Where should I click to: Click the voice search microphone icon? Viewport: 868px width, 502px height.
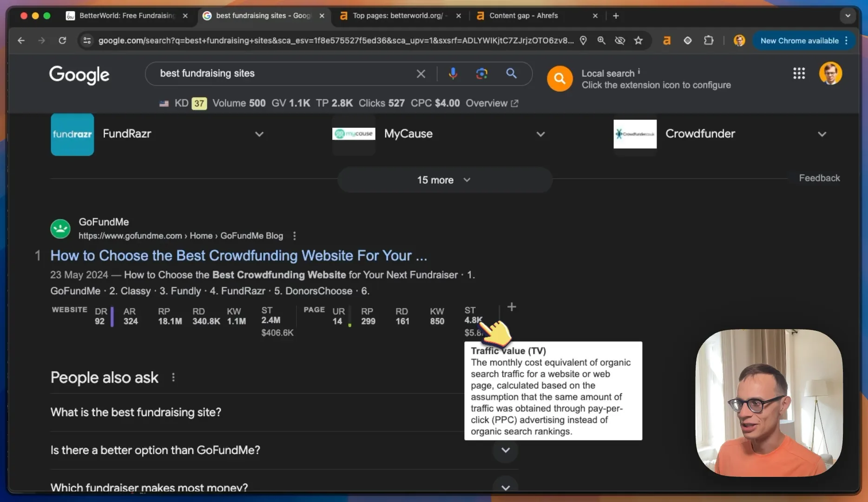coord(453,73)
